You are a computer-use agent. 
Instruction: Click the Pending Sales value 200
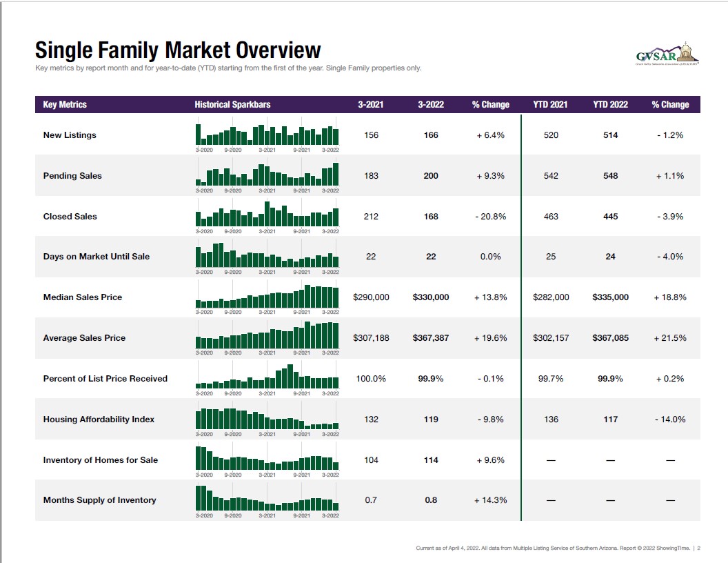click(x=431, y=175)
